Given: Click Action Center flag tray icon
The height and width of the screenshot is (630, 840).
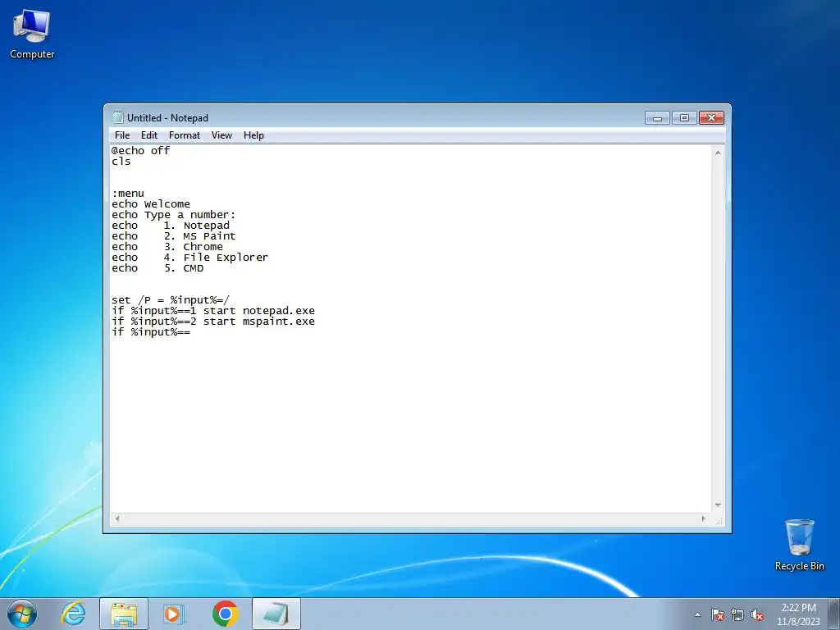Looking at the screenshot, I should click(717, 615).
